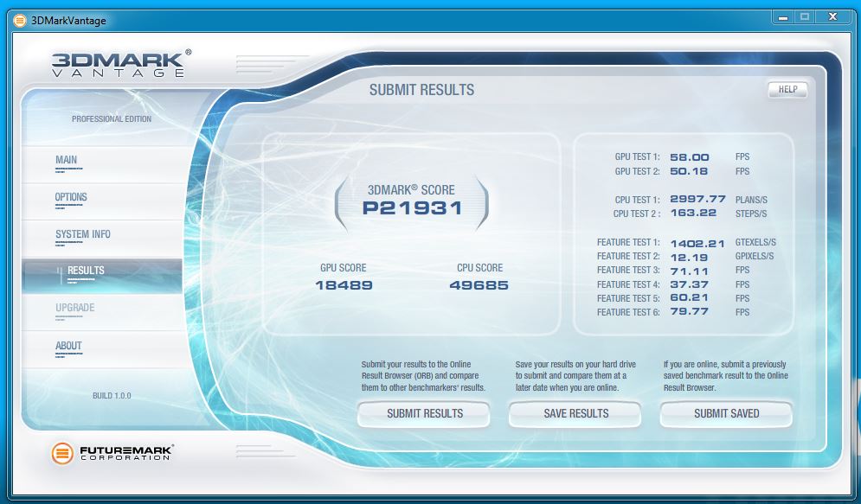Click the 3DMarkVantage window title text
Image resolution: width=861 pixels, height=504 pixels.
[x=68, y=21]
